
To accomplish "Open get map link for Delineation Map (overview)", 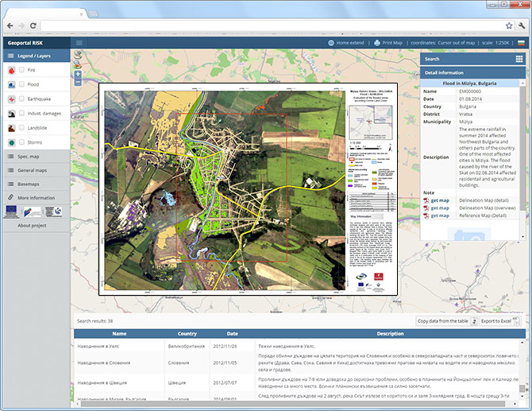I will (x=440, y=208).
